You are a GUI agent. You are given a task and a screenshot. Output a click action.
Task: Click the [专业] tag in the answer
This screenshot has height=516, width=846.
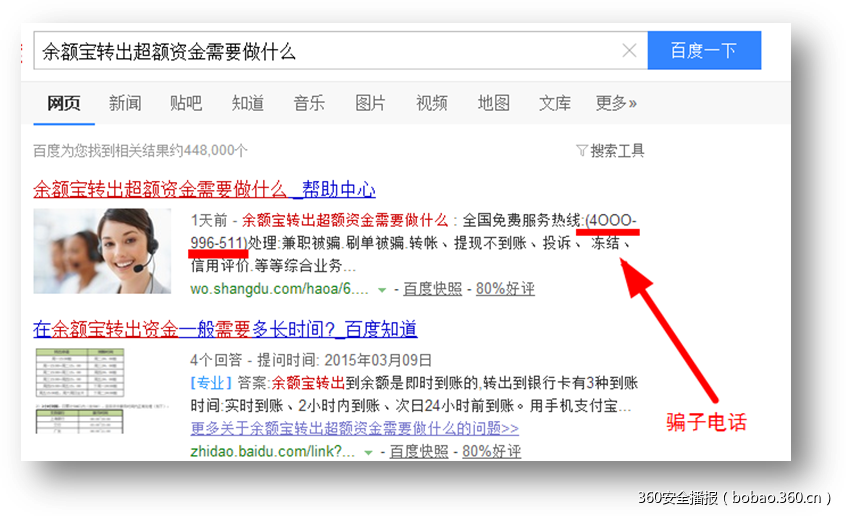[211, 383]
